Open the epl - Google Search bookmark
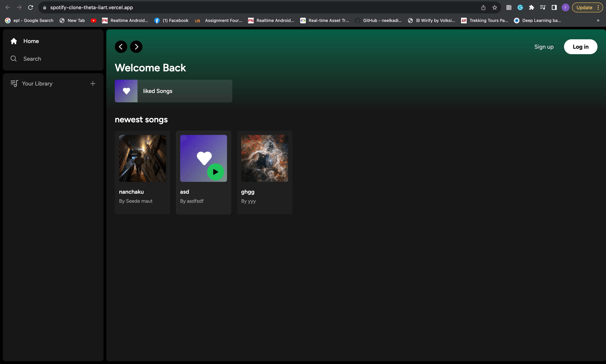 tap(29, 21)
